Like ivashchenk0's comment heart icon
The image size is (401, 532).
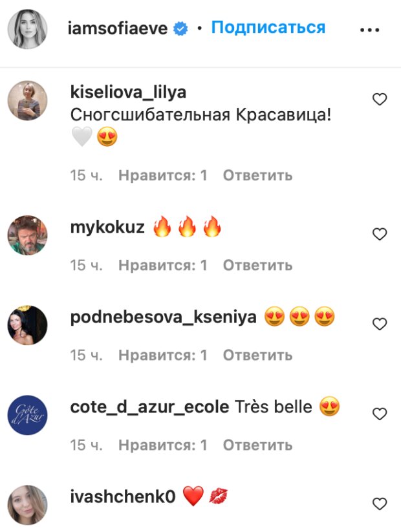pos(380,504)
